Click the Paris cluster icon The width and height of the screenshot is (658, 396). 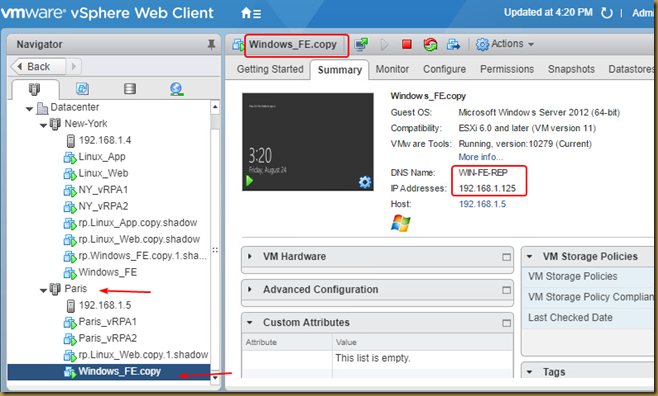[55, 289]
